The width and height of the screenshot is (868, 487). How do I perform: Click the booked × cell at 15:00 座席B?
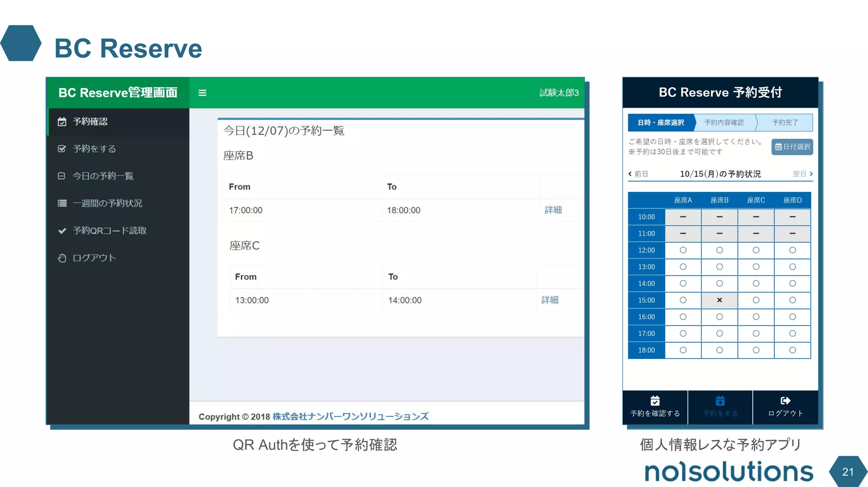click(x=719, y=300)
